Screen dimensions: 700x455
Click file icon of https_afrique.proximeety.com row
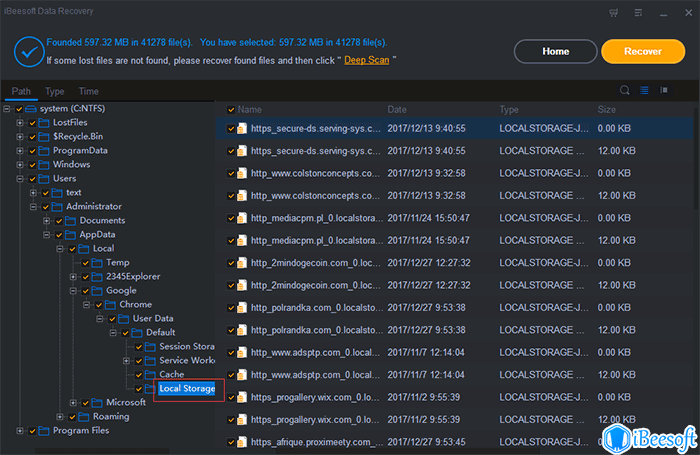[242, 442]
